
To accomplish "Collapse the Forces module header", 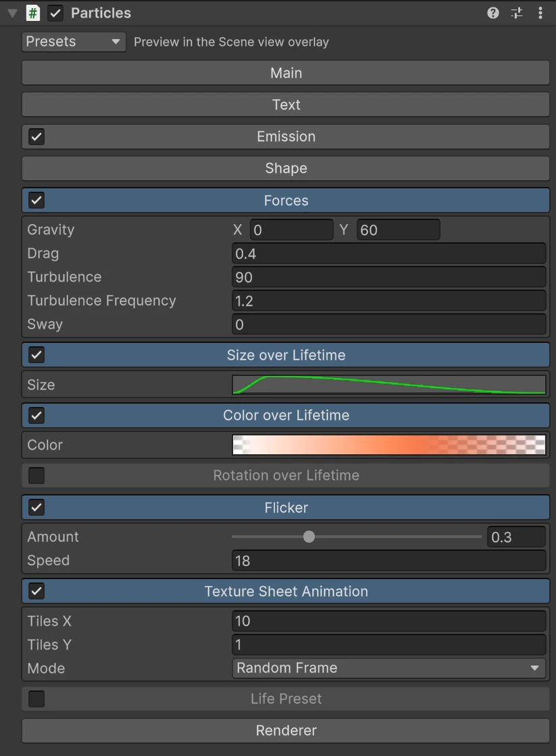I will [286, 200].
